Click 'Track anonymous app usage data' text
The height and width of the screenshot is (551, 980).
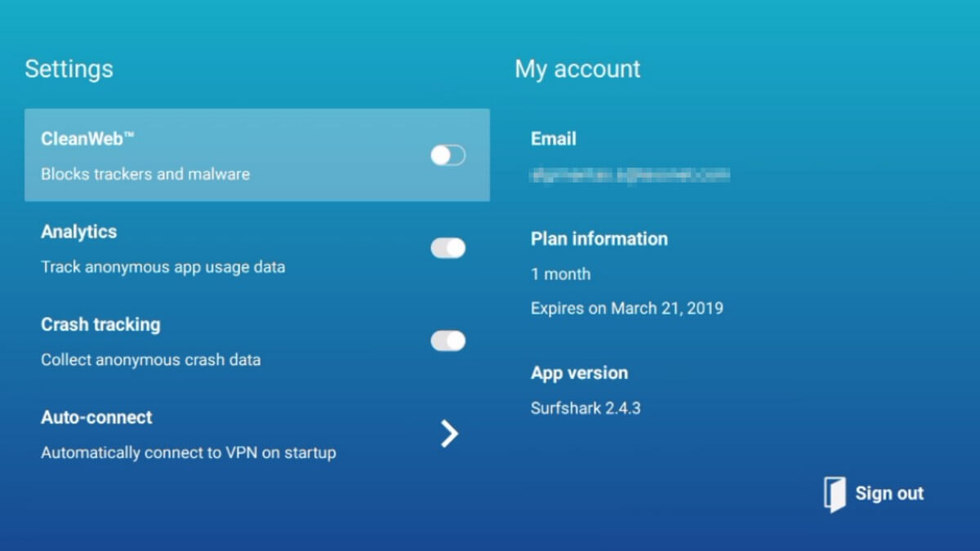(x=163, y=267)
